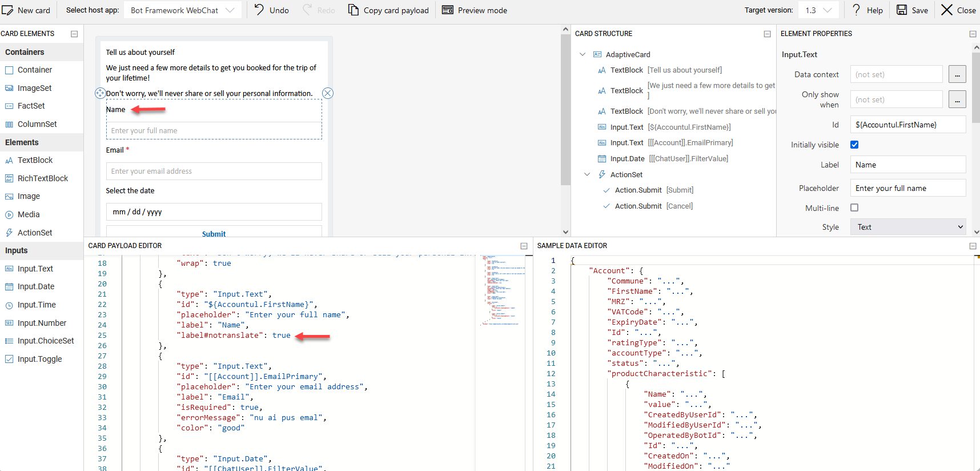
Task: Click the Placeholder property field
Action: click(x=908, y=188)
